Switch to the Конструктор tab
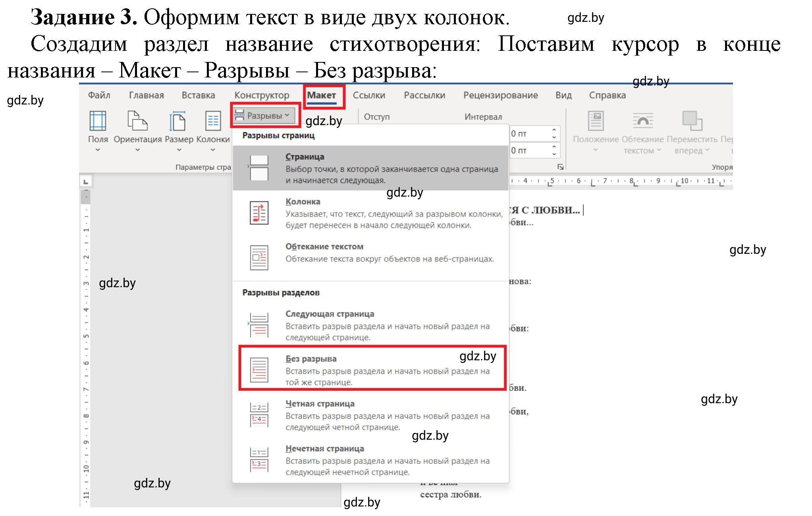The height and width of the screenshot is (516, 812). [262, 95]
